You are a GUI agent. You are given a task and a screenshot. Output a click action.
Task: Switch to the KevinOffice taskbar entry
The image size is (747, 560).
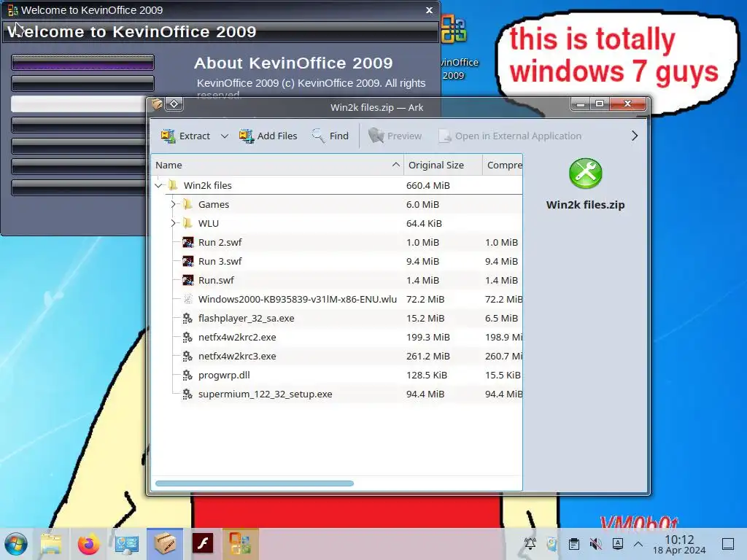(240, 544)
